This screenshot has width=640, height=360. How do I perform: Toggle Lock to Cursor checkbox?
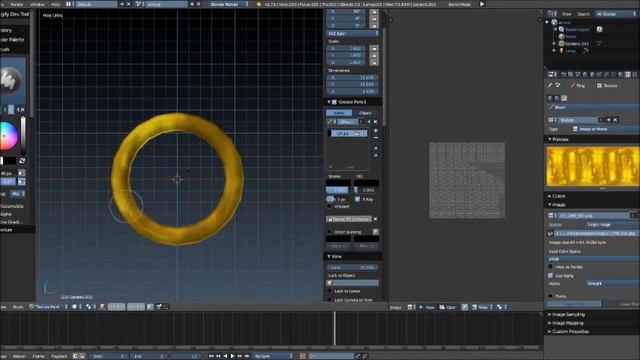329,291
